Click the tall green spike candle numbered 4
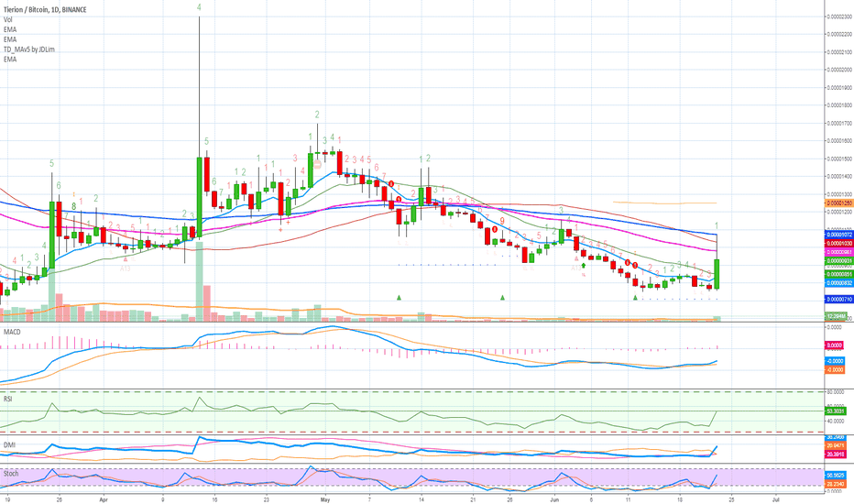The height and width of the screenshot is (504, 854). 200,196
